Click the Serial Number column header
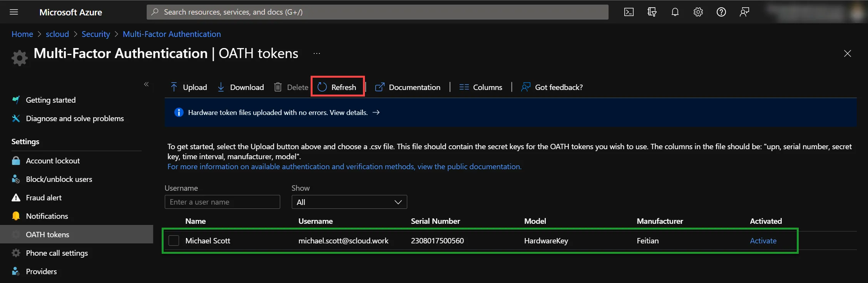The width and height of the screenshot is (868, 283). click(435, 221)
